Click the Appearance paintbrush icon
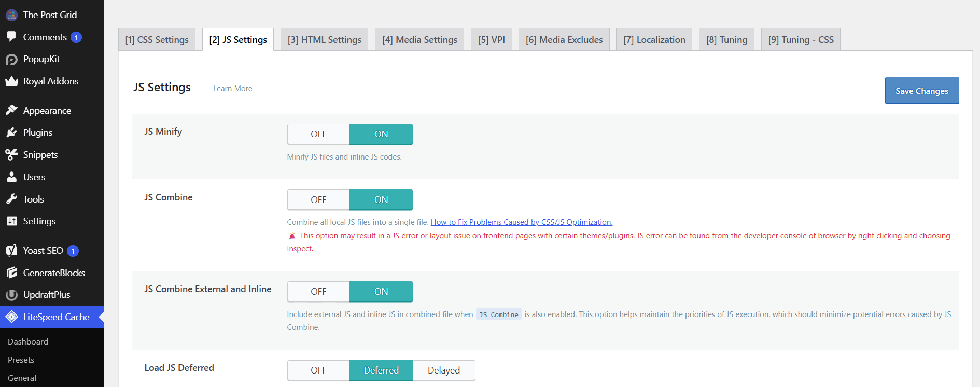Viewport: 980px width, 387px height. (11, 110)
